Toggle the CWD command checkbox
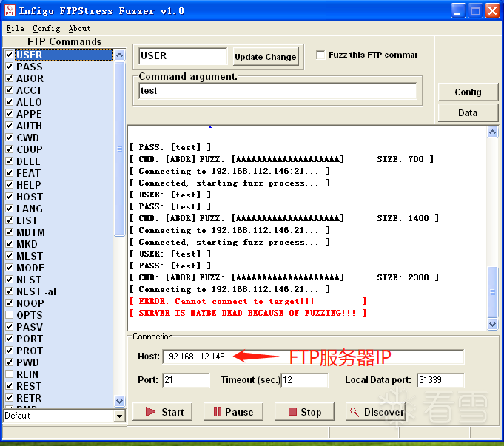Image resolution: width=504 pixels, height=446 pixels. pos(10,138)
